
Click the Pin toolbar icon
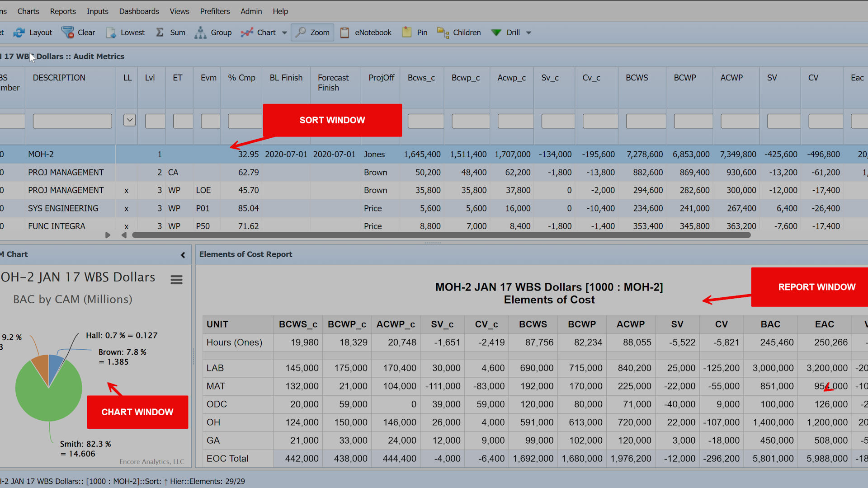[407, 32]
